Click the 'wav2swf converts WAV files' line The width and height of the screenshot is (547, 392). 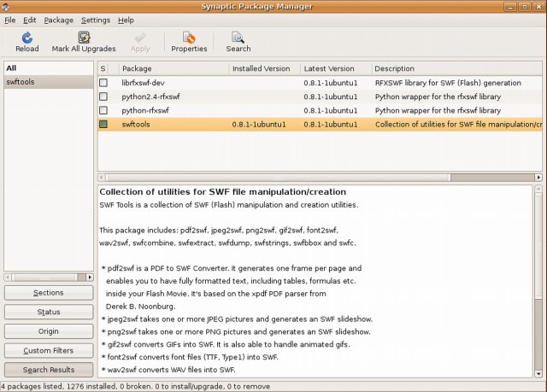168,370
